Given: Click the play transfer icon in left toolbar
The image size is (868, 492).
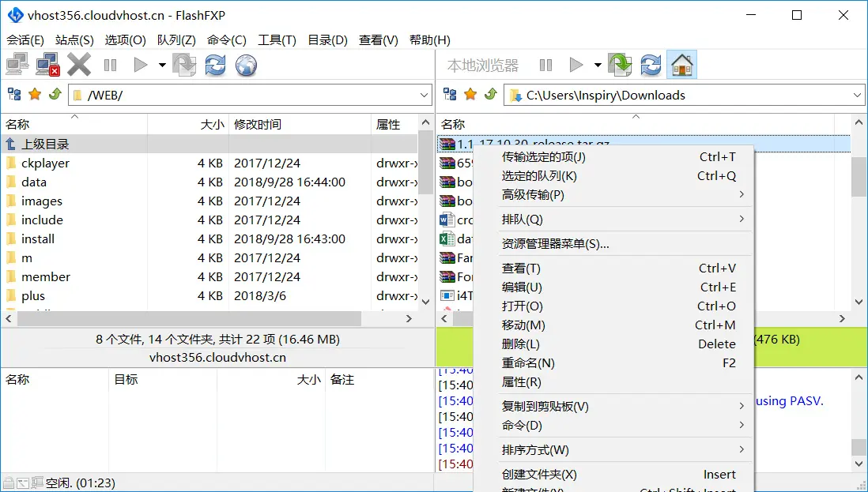Looking at the screenshot, I should coord(141,66).
